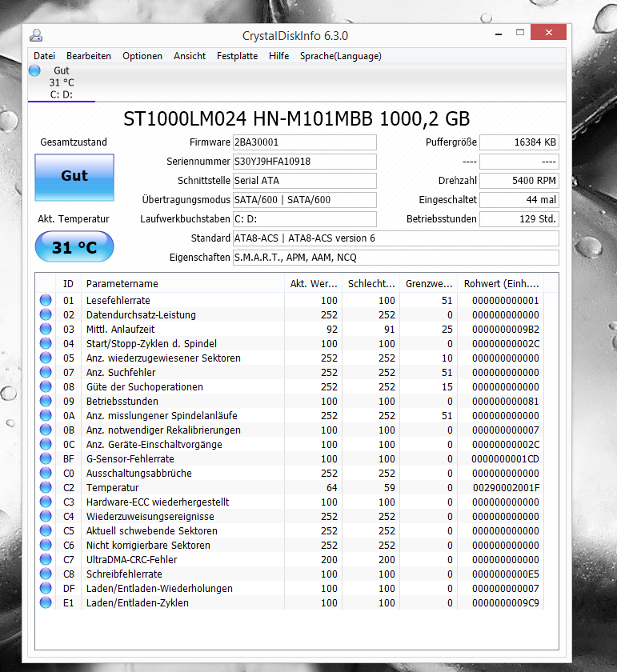This screenshot has height=672, width=617.
Task: Open the Hilfe menu
Action: pyautogui.click(x=278, y=56)
